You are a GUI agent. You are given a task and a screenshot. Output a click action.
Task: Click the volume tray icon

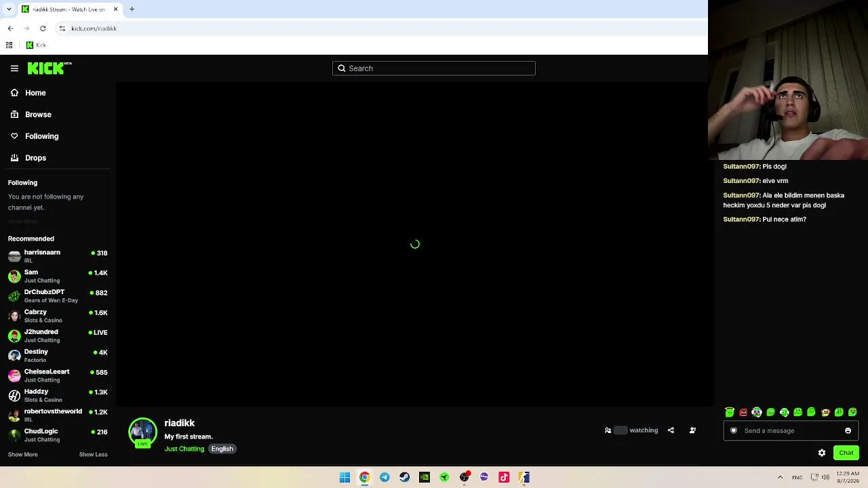[x=825, y=477]
